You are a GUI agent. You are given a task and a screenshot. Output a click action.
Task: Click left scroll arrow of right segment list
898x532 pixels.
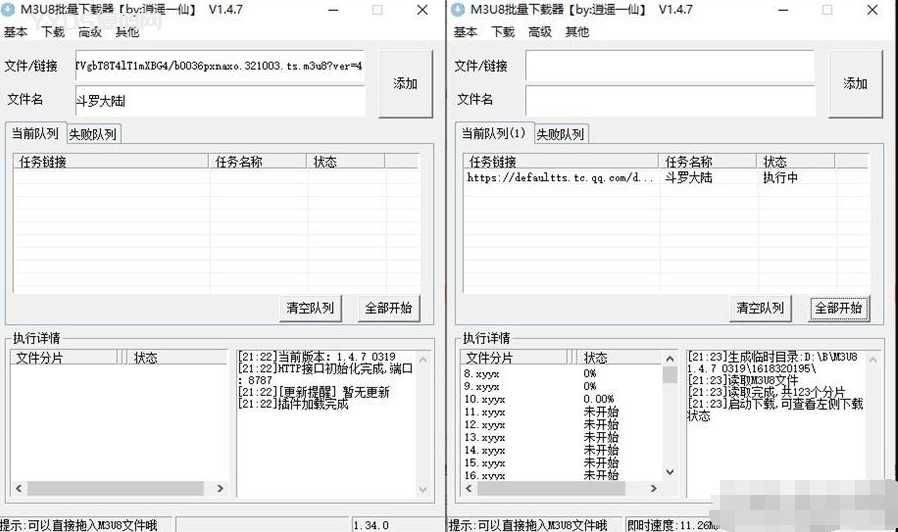click(x=469, y=488)
